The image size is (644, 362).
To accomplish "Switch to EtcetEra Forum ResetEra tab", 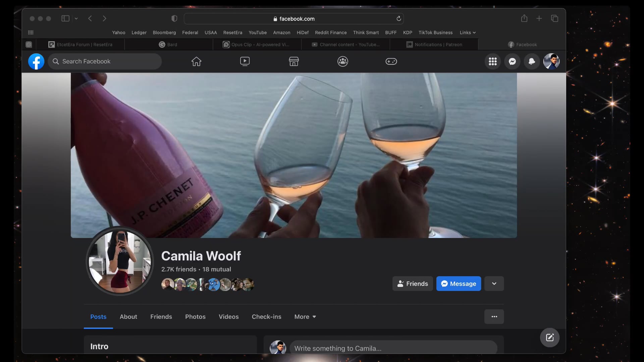I will pos(80,44).
